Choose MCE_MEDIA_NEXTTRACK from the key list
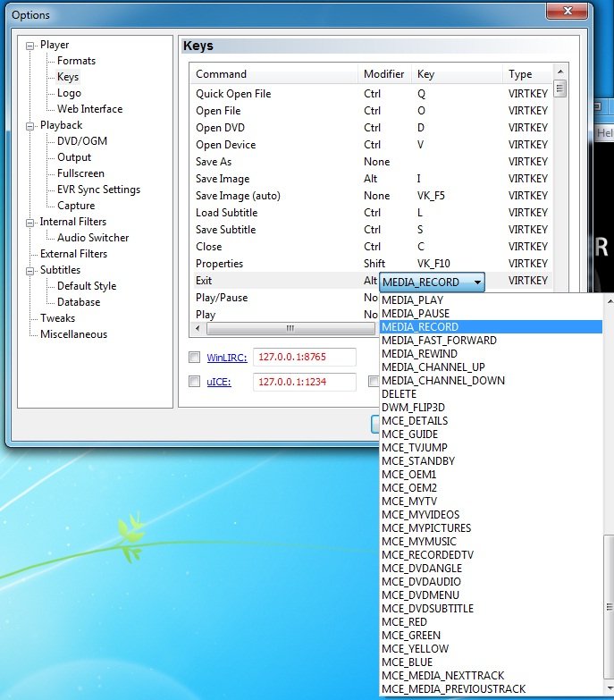This screenshot has height=700, width=614. [491, 675]
